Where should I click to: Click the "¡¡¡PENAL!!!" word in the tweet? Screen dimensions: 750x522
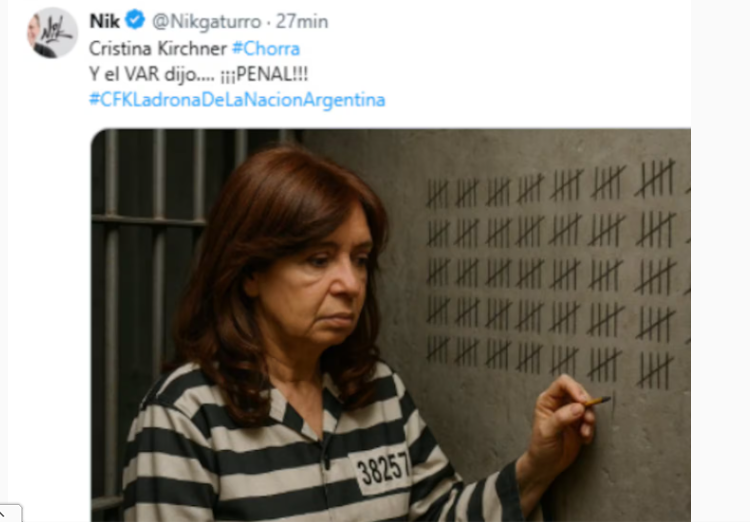pos(264,74)
